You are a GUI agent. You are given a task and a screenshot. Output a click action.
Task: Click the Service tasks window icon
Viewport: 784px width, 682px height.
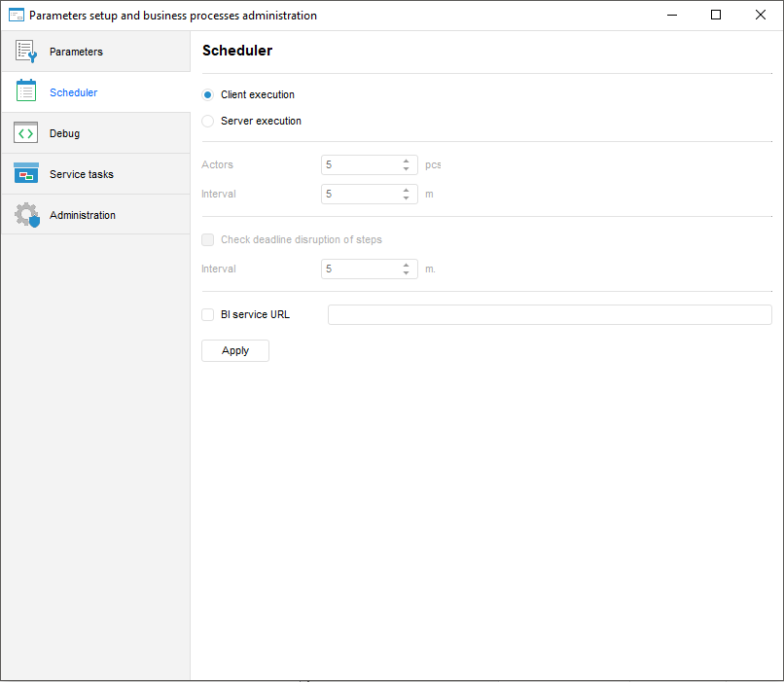(x=26, y=174)
